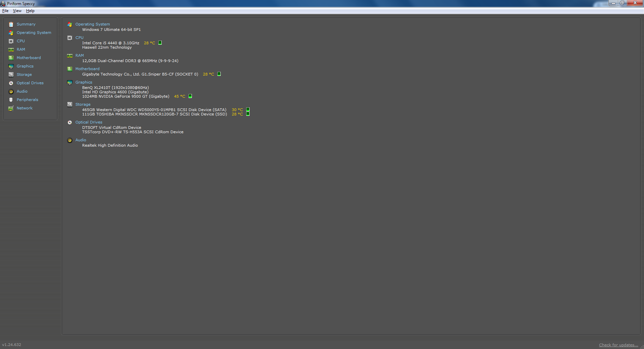Open the Optical Drives section heading
This screenshot has width=644, height=349.
(x=89, y=122)
